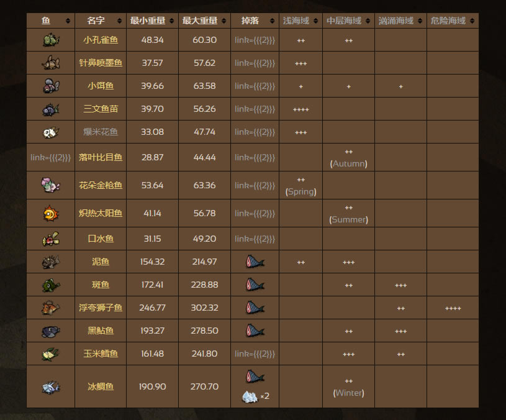Click the 小孔雀鱼 fish icon

tap(51, 40)
